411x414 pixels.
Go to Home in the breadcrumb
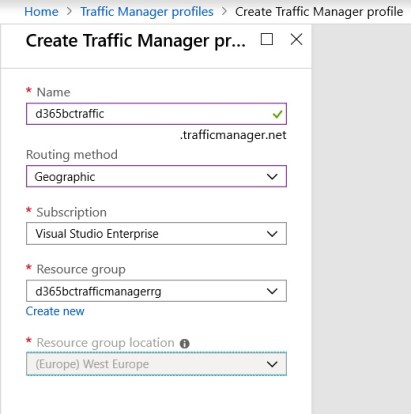[x=41, y=12]
